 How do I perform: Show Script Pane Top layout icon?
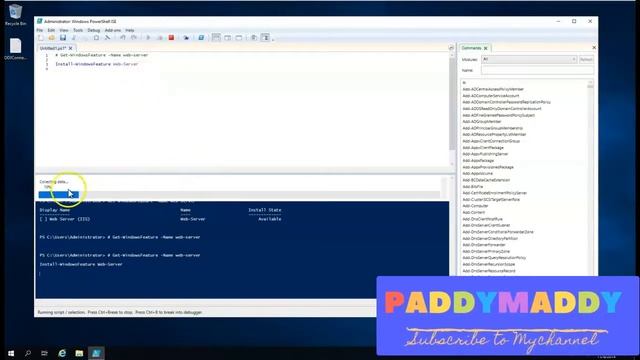(216, 38)
